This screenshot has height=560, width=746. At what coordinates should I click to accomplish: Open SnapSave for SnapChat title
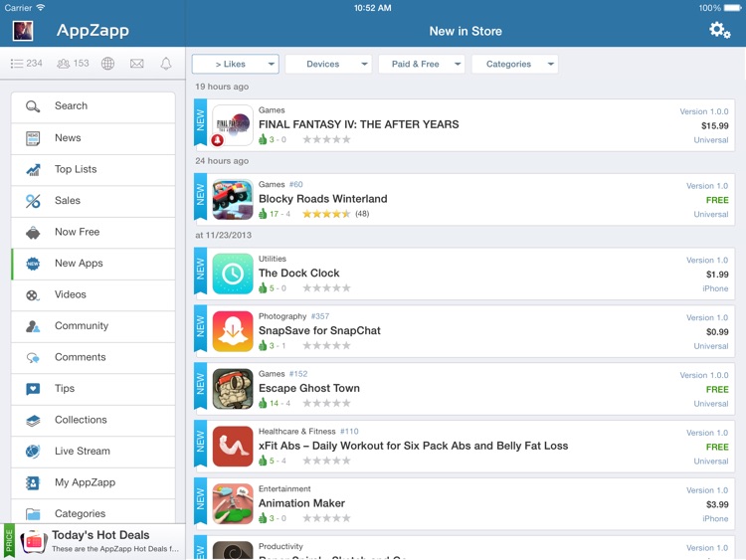(319, 330)
